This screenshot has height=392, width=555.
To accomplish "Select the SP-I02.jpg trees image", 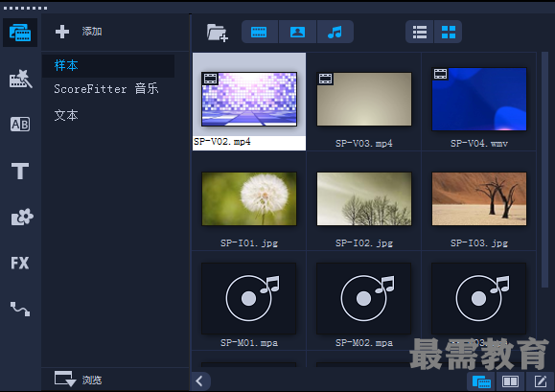I will [x=364, y=198].
